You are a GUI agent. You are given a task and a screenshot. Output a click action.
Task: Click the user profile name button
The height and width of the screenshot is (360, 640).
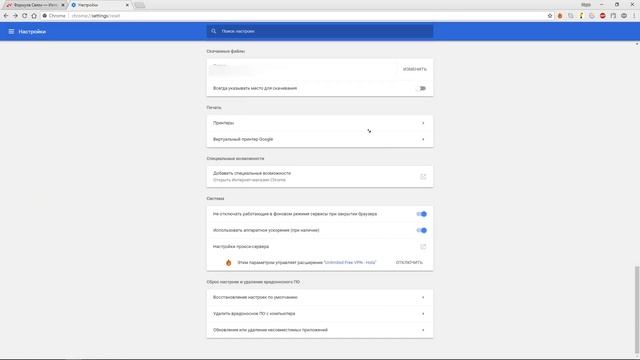click(586, 4)
